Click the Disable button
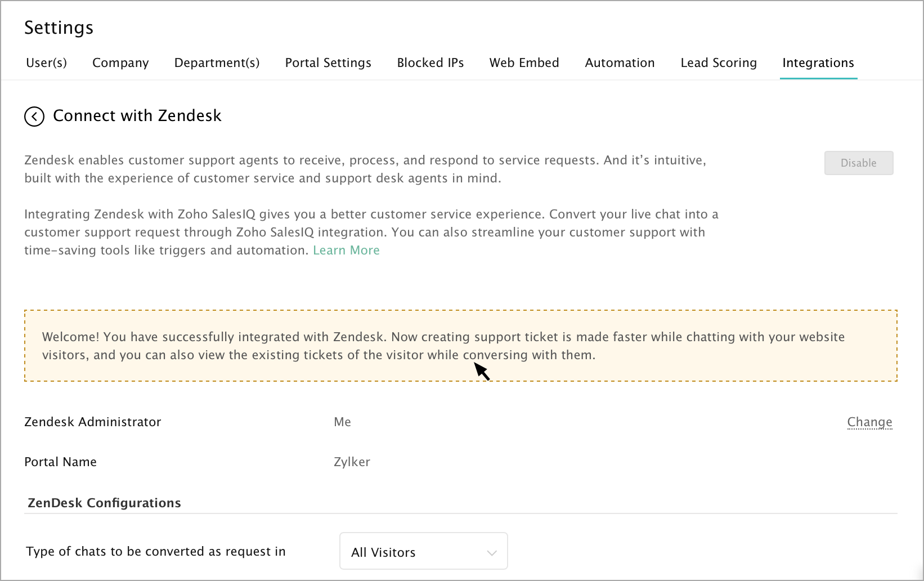 tap(859, 163)
